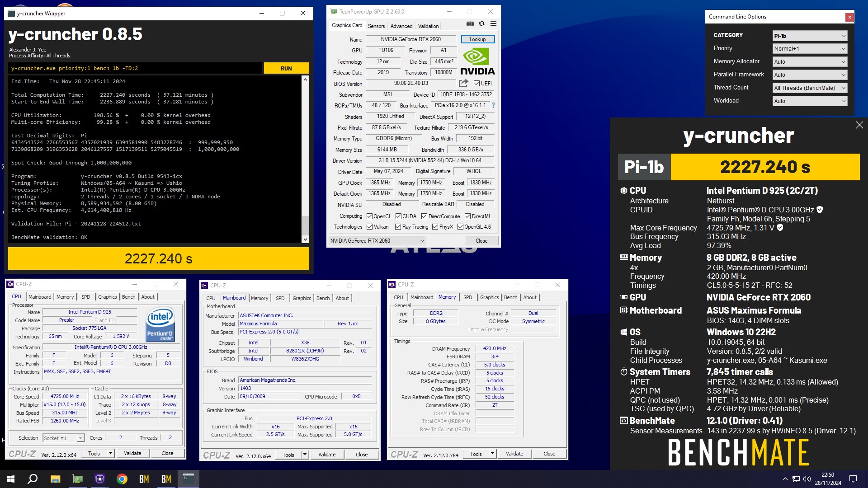Open the y-cruncher console taskbar icon
This screenshot has height=488, width=868.
tap(189, 479)
